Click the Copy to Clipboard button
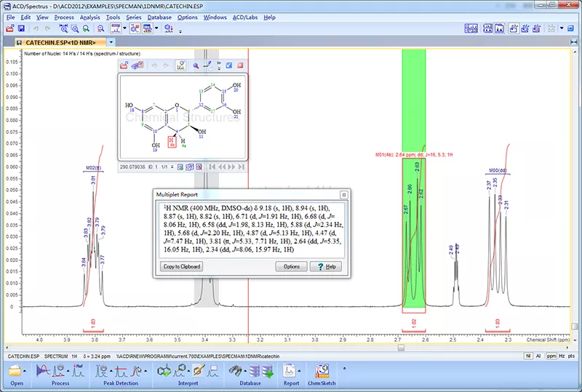Viewport: 582px width, 392px height. 182,267
